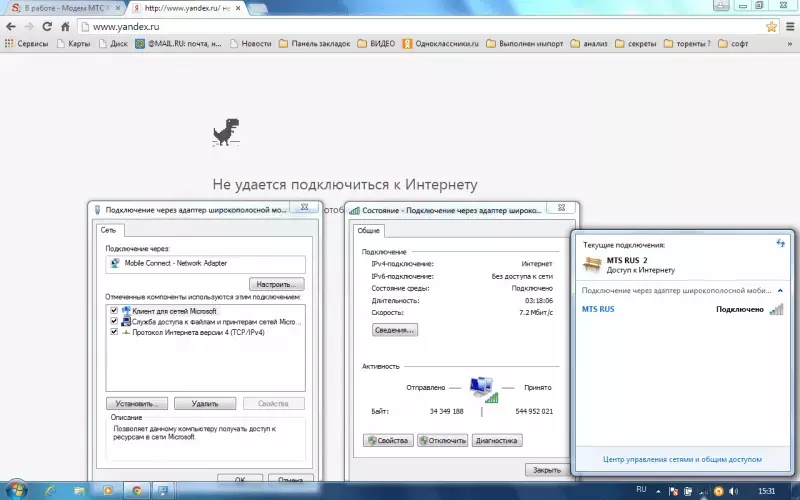Click the Установить... button
800x500 pixels.
136,404
